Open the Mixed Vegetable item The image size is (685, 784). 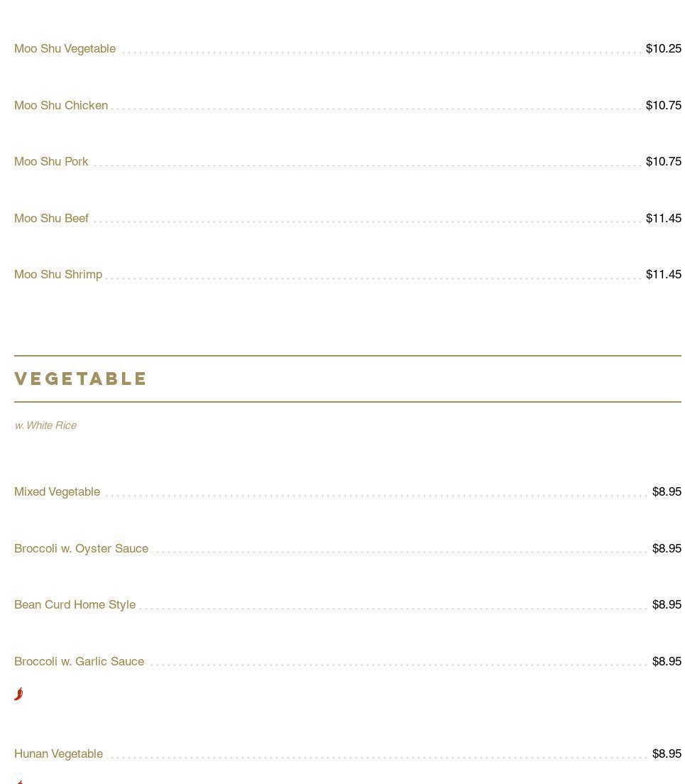coord(57,491)
